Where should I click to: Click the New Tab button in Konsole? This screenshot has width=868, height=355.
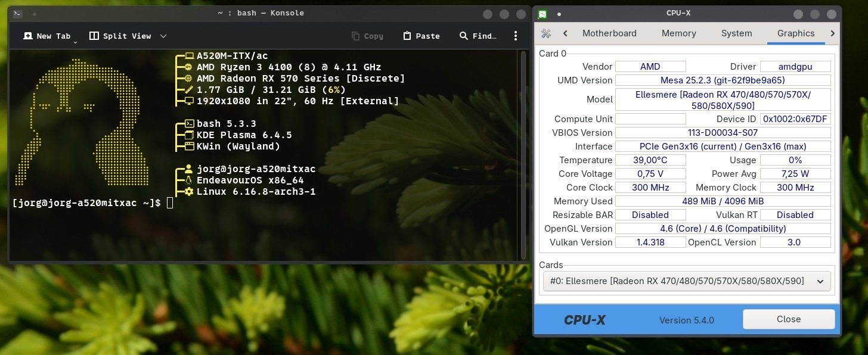click(46, 36)
